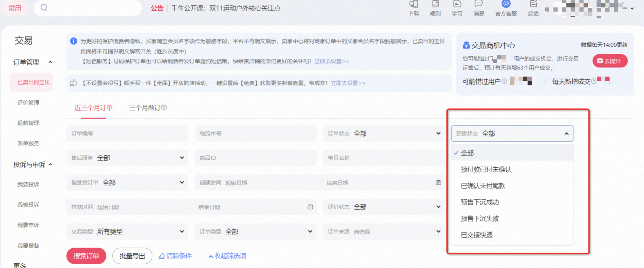Open calendar in 付款时间 date range
Viewport: 644px width, 268px height.
tap(310, 207)
